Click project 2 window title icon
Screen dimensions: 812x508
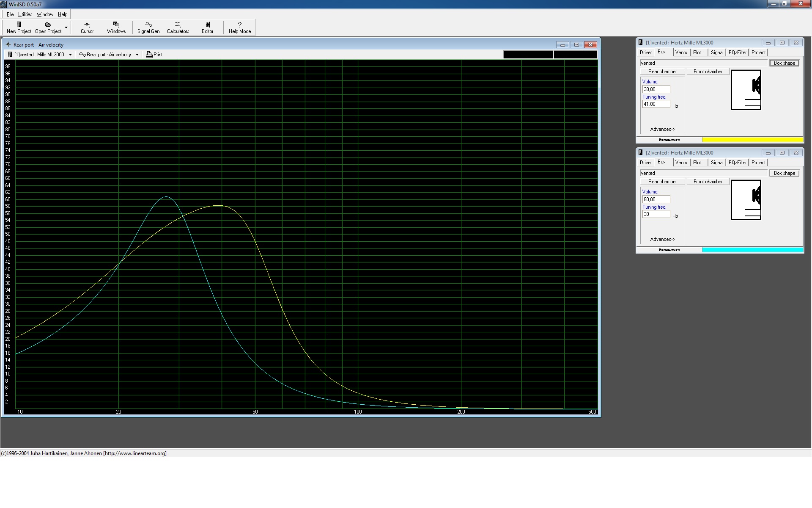[640, 152]
